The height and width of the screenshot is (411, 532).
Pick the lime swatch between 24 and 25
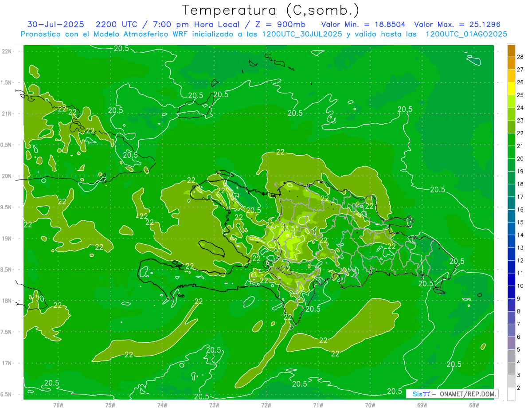coord(512,101)
